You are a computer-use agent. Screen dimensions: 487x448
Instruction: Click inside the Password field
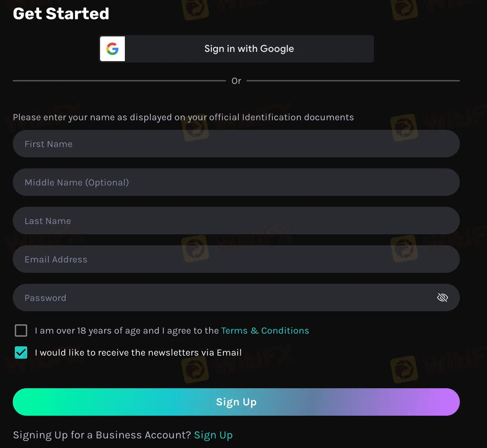point(206,298)
